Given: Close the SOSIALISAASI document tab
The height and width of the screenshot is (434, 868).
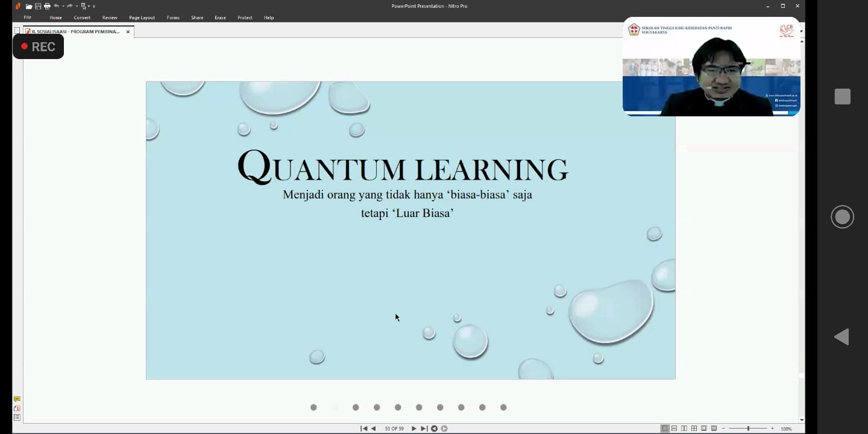Looking at the screenshot, I should pyautogui.click(x=128, y=31).
